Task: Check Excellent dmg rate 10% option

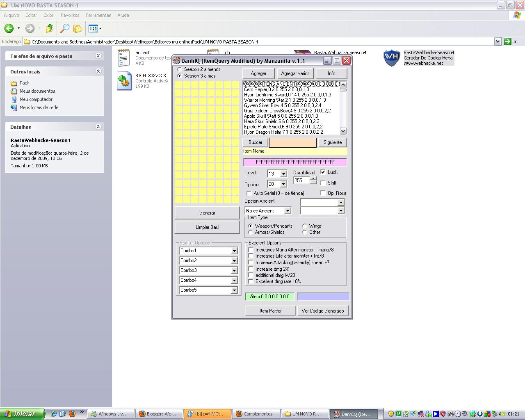Action: coord(251,281)
